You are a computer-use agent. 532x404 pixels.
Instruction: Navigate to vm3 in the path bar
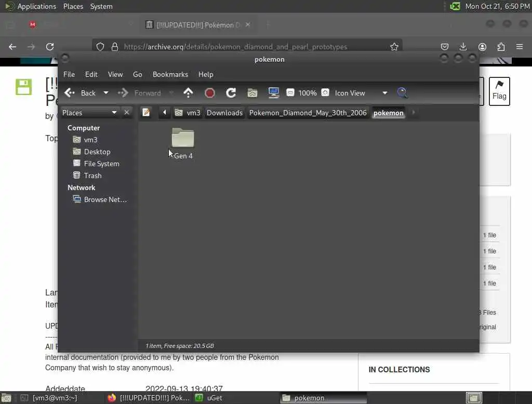188,113
